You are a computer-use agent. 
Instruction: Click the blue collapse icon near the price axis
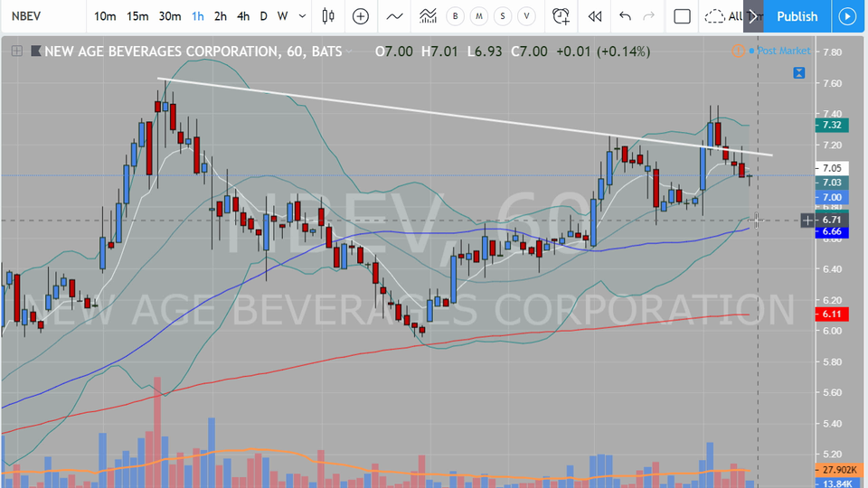(798, 73)
